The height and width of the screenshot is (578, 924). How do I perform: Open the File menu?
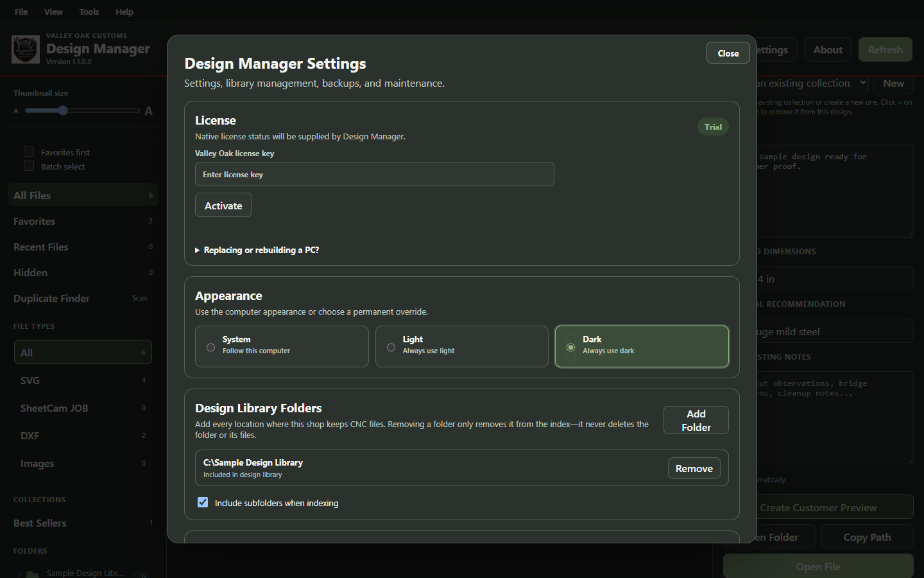(21, 12)
